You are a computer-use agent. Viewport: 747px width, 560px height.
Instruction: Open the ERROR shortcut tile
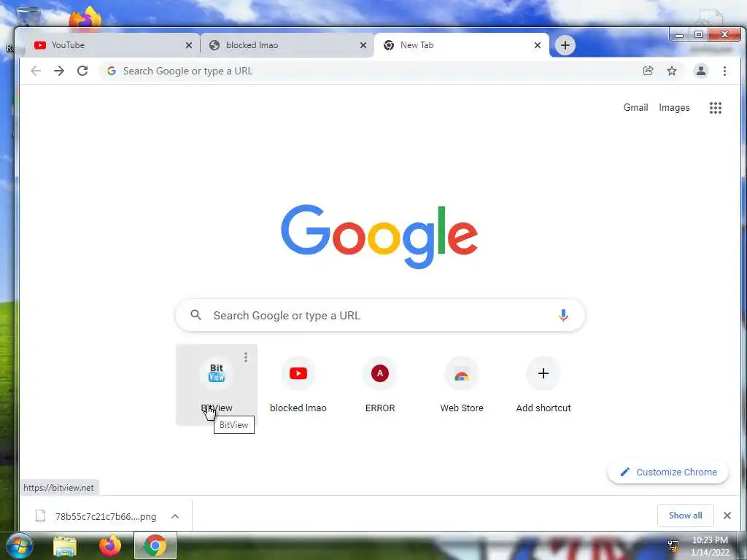click(x=379, y=385)
